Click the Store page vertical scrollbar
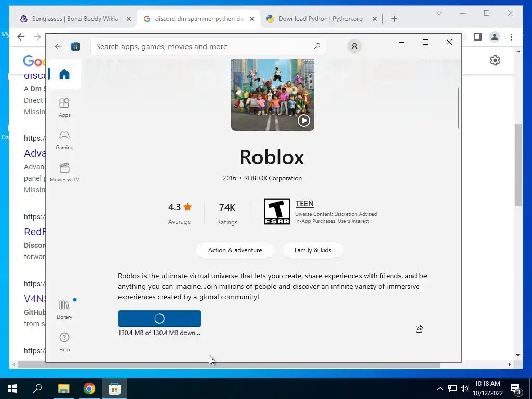Viewport: 532px width, 399px height. tap(459, 108)
